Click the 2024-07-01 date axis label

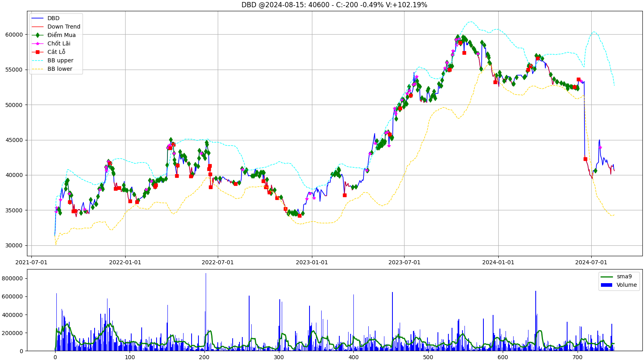click(591, 262)
